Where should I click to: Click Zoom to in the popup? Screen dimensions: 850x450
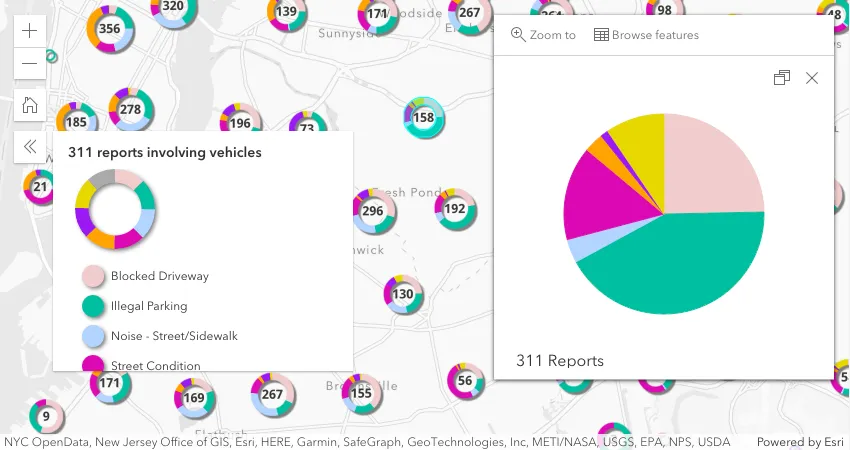click(543, 35)
